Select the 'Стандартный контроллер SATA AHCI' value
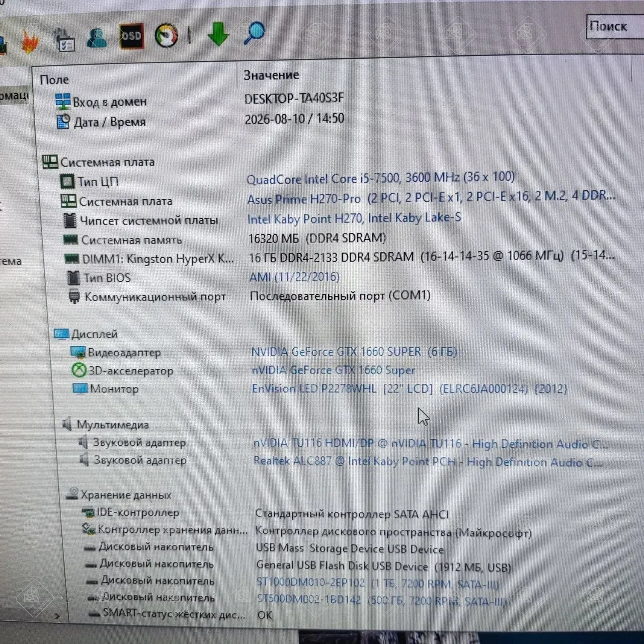The height and width of the screenshot is (644, 644). tap(352, 514)
